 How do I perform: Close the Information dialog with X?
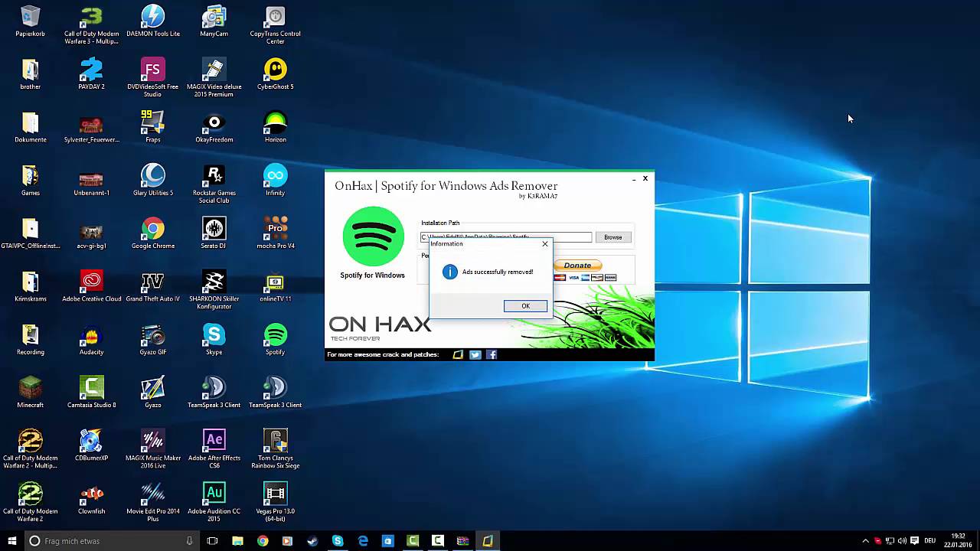[x=545, y=244]
